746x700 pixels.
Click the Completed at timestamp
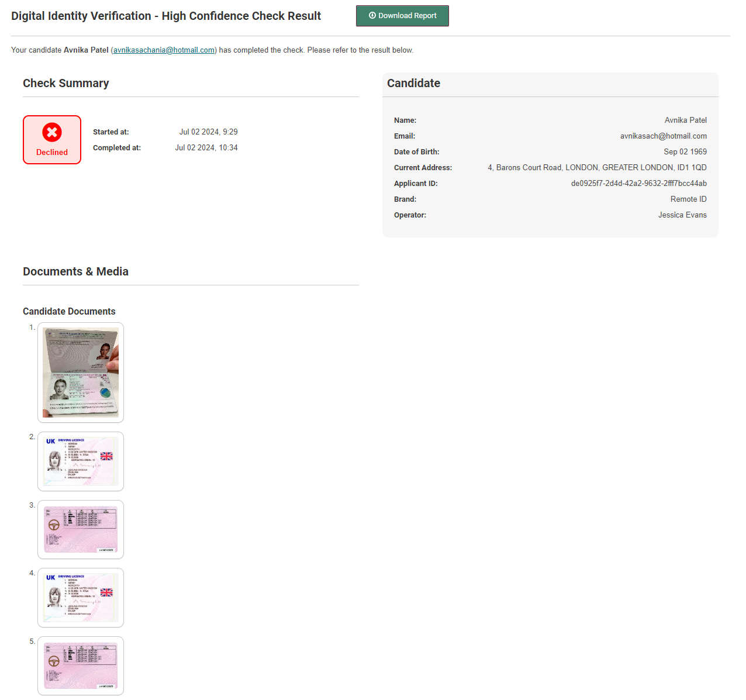point(206,148)
